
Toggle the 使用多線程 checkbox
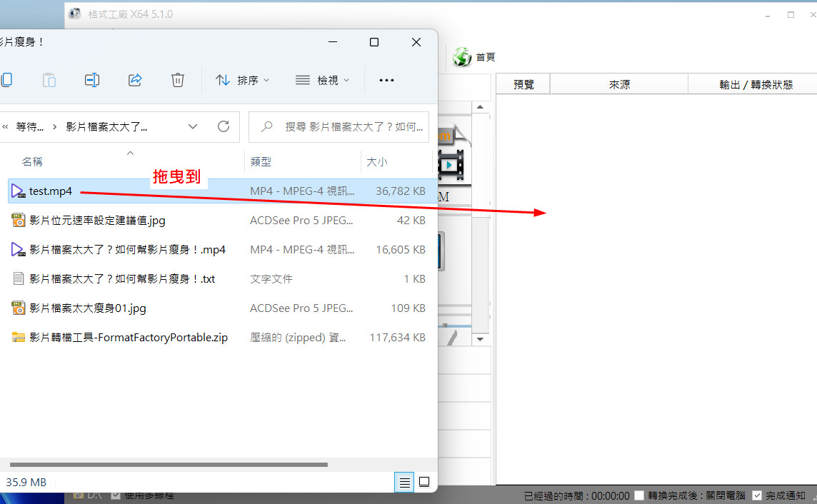pyautogui.click(x=116, y=495)
